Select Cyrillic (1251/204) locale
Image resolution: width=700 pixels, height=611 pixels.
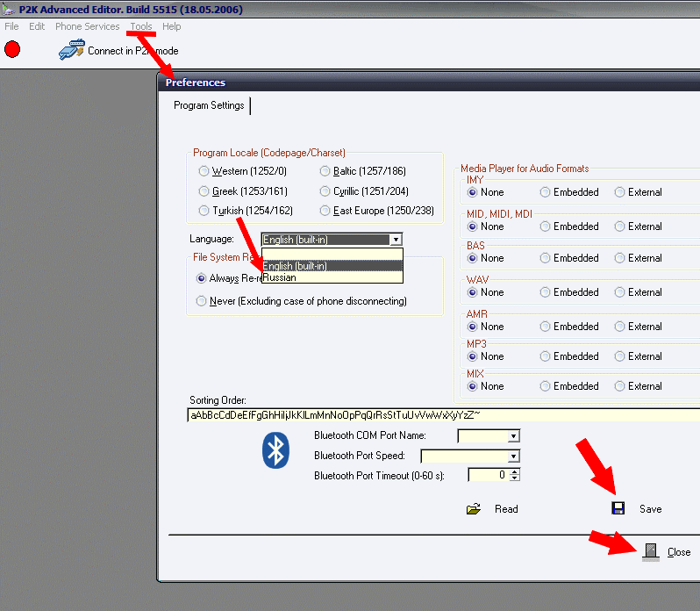pos(325,191)
